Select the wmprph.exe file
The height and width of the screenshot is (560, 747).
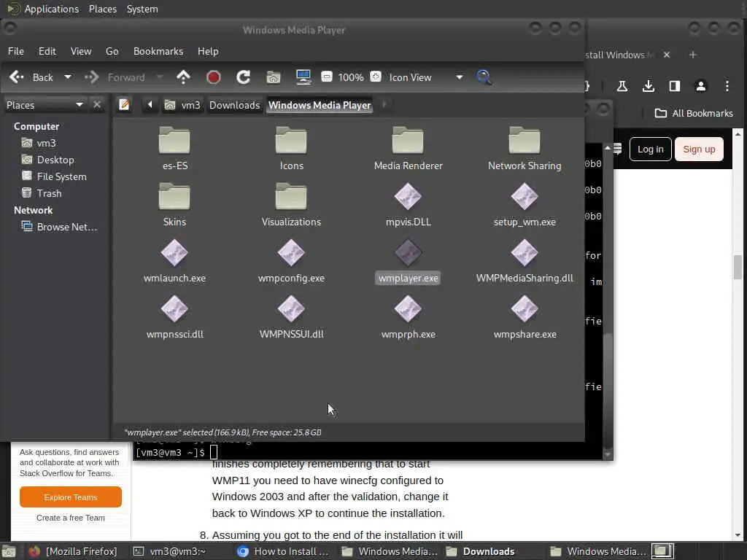(408, 317)
